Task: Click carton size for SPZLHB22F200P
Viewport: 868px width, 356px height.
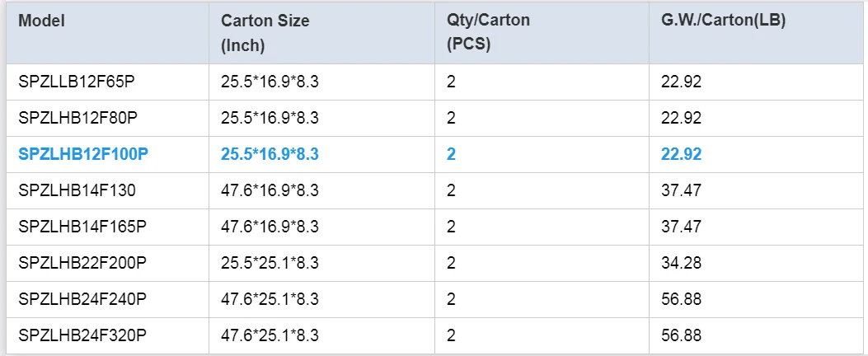Action: (x=270, y=263)
